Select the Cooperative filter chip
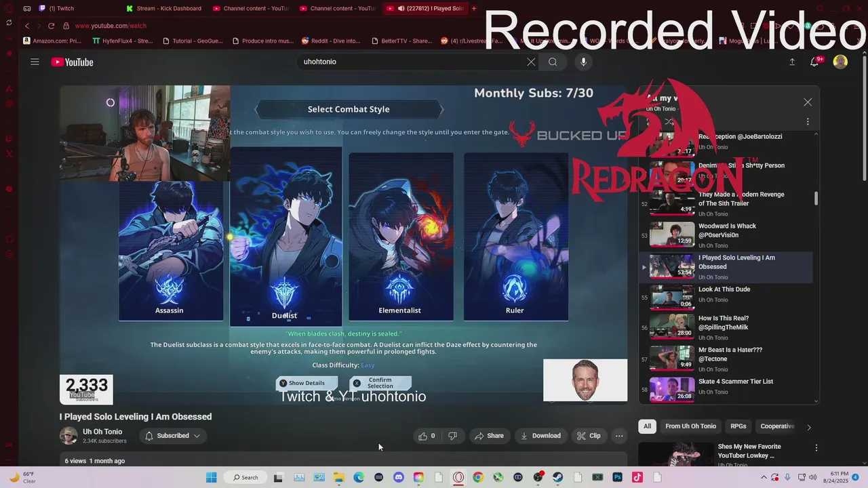Screen dimensions: 868x488 point(777,426)
